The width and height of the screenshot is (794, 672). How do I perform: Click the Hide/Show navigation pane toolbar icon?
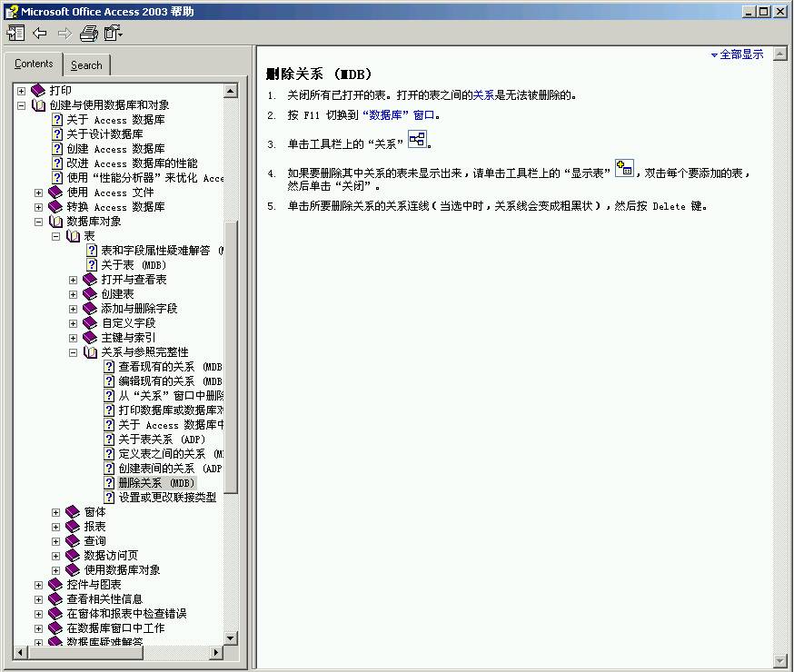(x=15, y=34)
